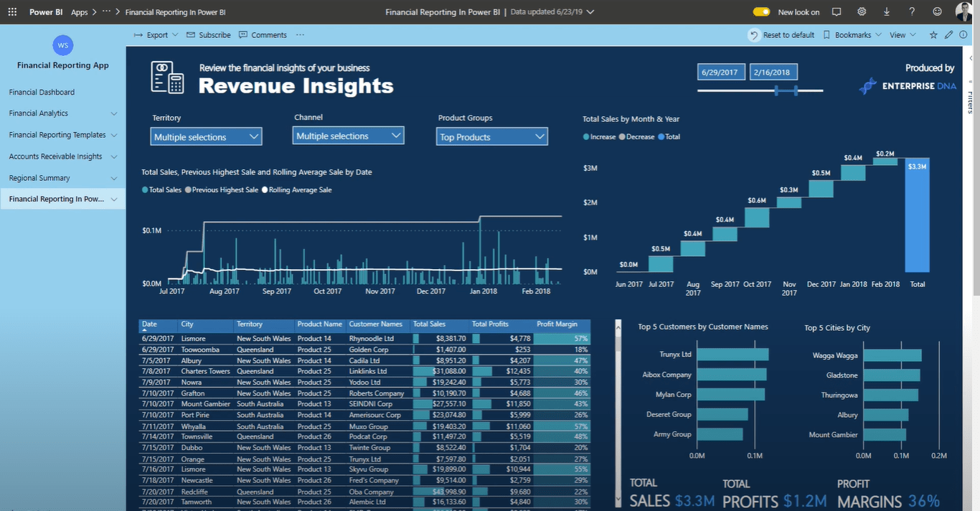The height and width of the screenshot is (511, 980).
Task: Expand the Financial Analytics section
Action: (114, 113)
